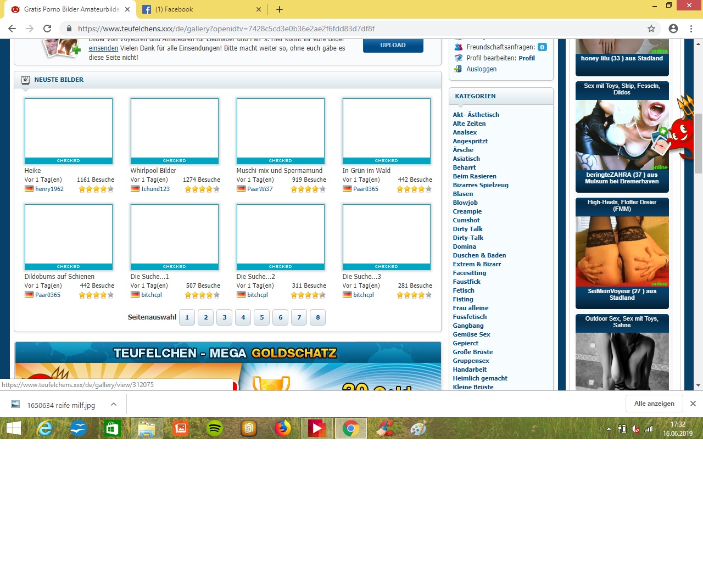The image size is (703, 588).
Task: Expand options for the downloaded jpg file
Action: coord(114,405)
